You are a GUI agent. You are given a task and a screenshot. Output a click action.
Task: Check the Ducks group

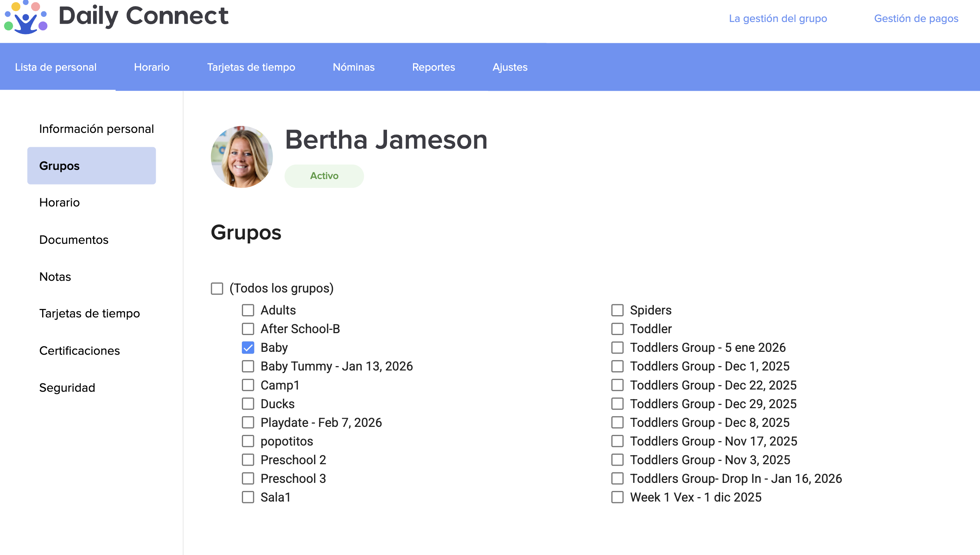tap(248, 404)
